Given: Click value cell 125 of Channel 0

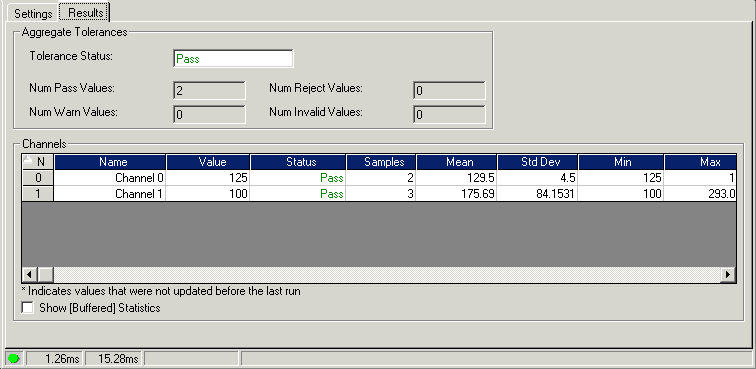Looking at the screenshot, I should click(x=208, y=178).
